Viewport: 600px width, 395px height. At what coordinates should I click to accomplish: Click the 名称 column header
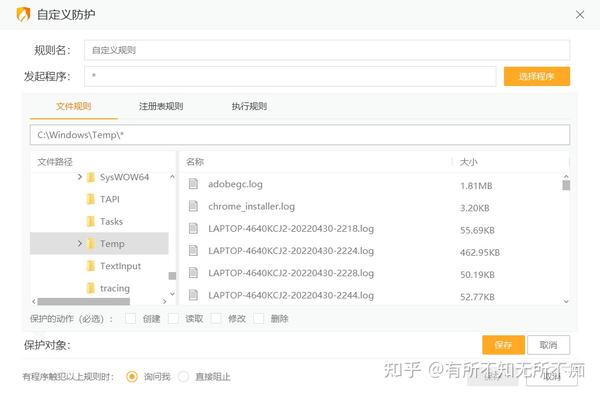coord(195,162)
